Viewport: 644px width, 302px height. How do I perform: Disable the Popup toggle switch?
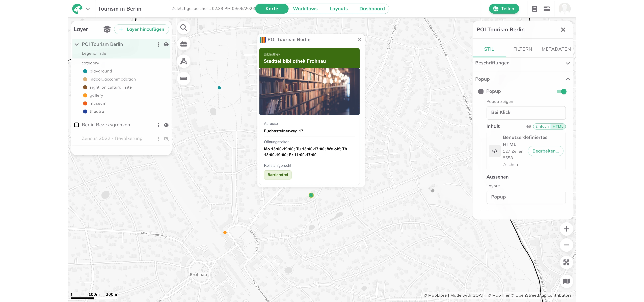coord(561,91)
